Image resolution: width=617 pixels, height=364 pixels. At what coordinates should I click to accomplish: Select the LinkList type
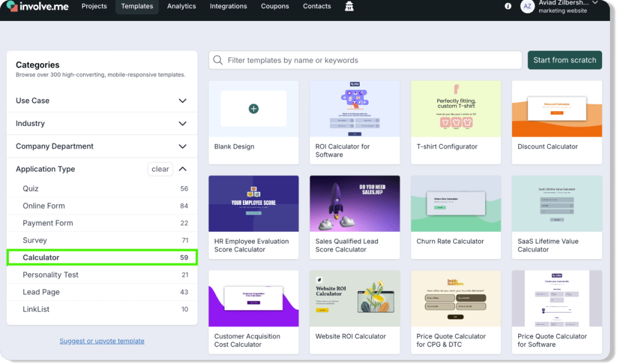point(102,309)
